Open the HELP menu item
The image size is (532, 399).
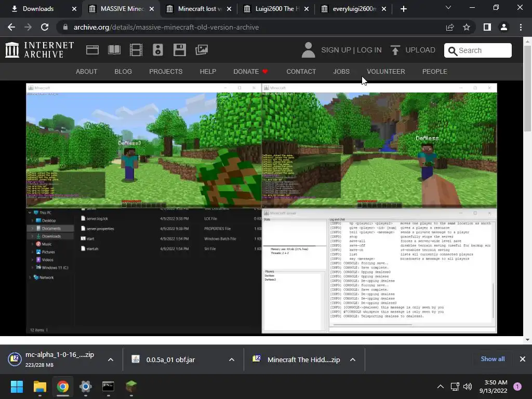point(208,72)
